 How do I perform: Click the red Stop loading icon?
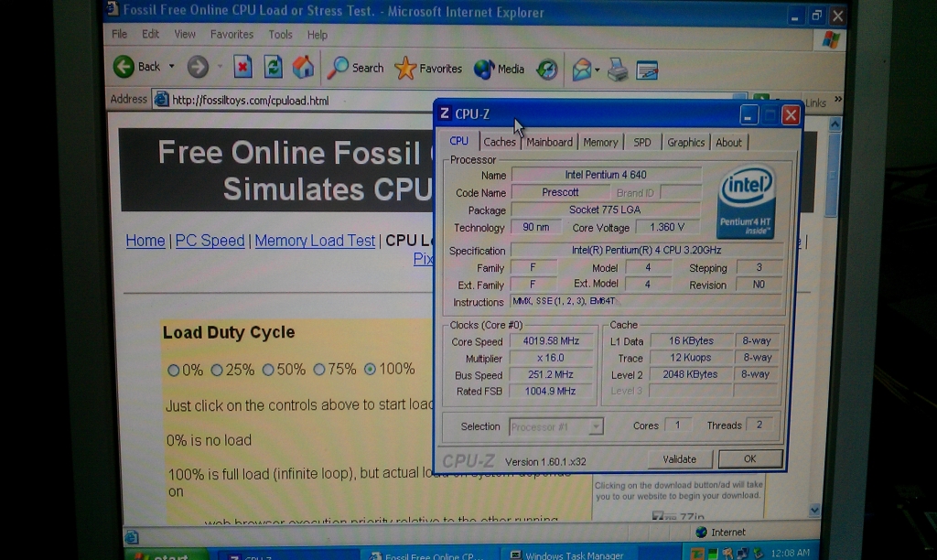click(242, 67)
